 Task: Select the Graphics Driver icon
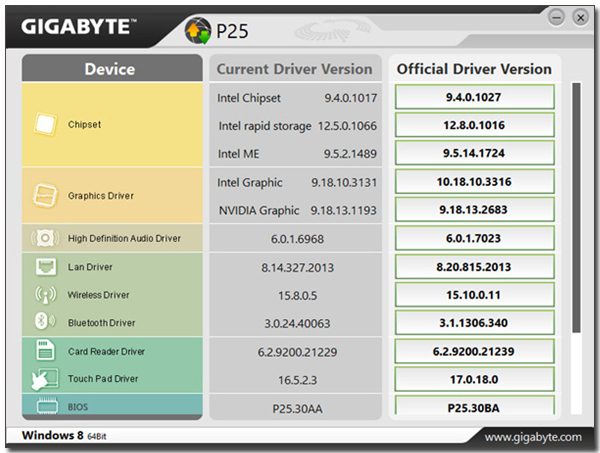click(x=45, y=195)
